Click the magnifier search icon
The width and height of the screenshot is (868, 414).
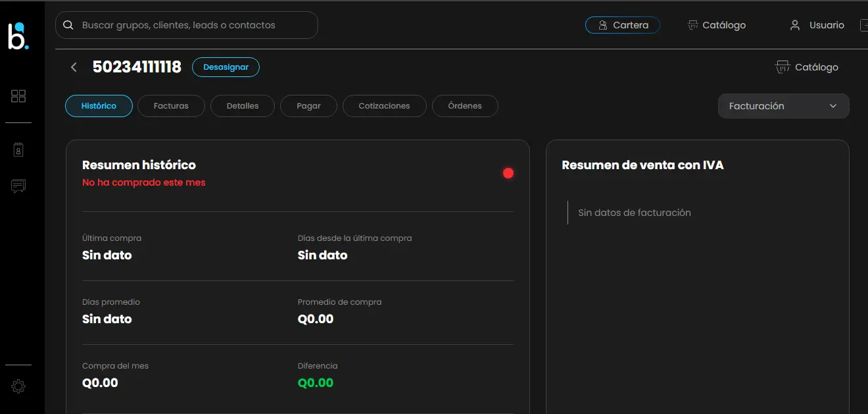68,25
